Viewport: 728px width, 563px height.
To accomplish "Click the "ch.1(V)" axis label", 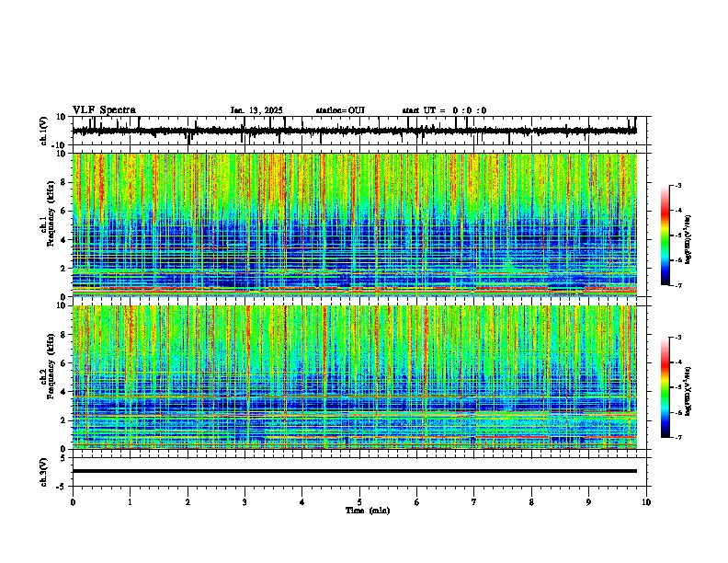I will [44, 131].
